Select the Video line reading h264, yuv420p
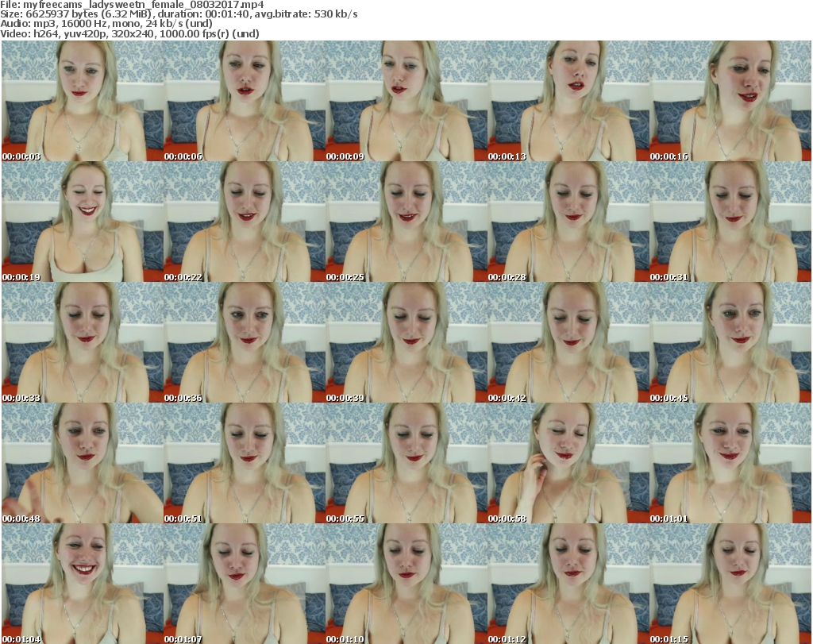This screenshot has width=813, height=644. click(129, 33)
